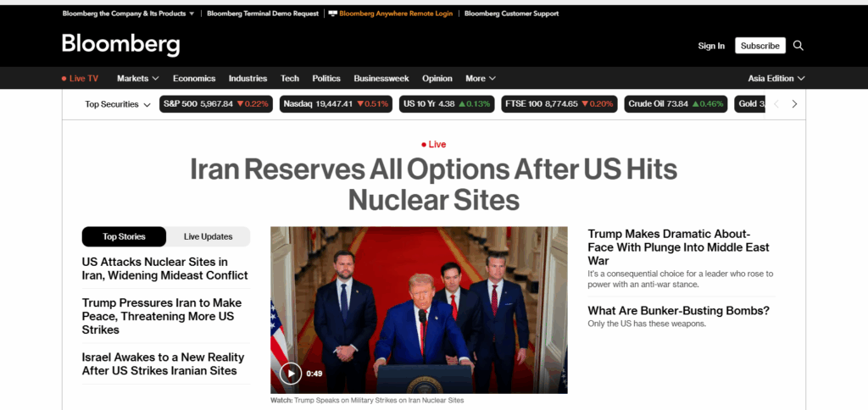The image size is (868, 410).
Task: Open Trump Pressures Iran story
Action: [x=162, y=317]
